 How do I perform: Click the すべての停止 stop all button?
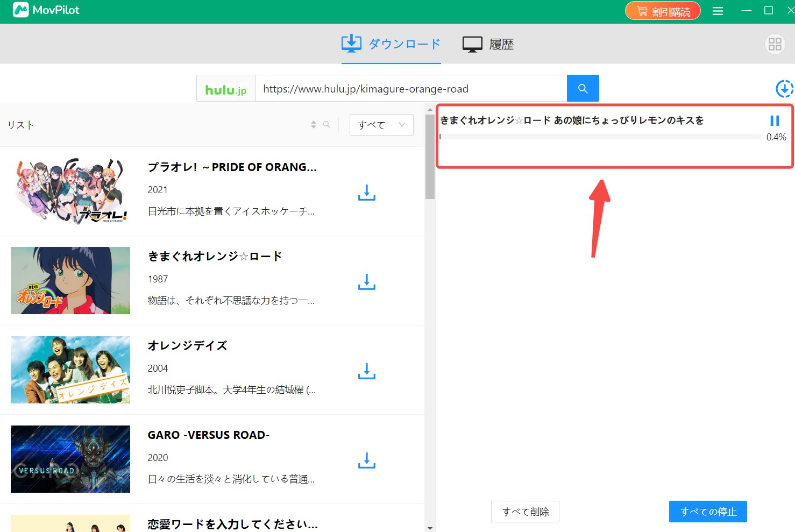[708, 512]
